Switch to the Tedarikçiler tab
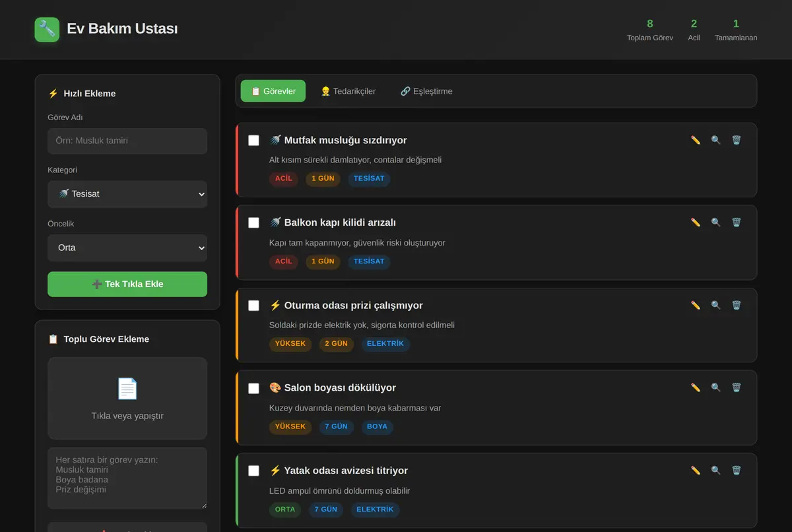This screenshot has width=792, height=532. tap(348, 91)
